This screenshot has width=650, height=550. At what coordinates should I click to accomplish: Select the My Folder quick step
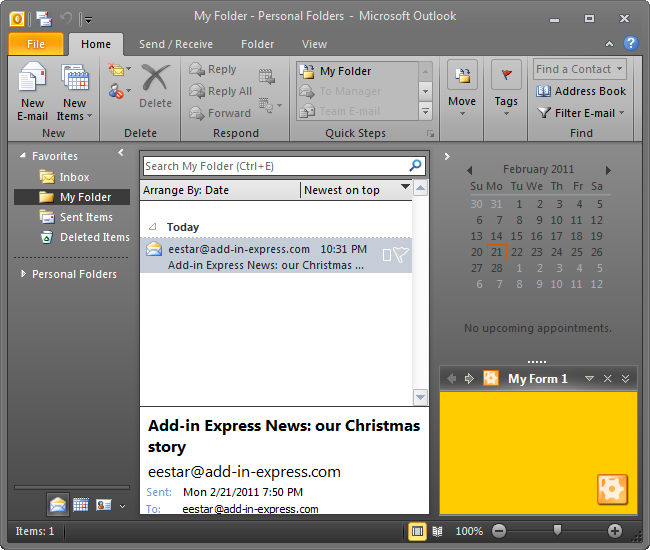[x=357, y=71]
